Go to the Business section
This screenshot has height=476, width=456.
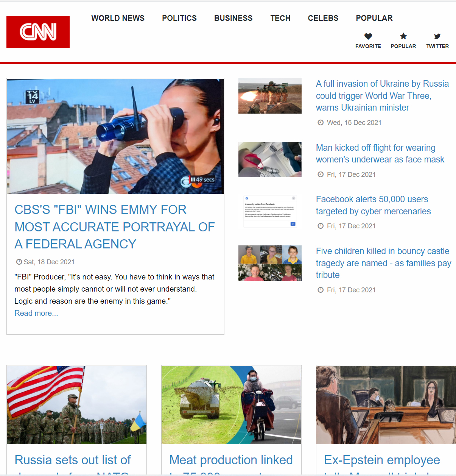coord(233,18)
